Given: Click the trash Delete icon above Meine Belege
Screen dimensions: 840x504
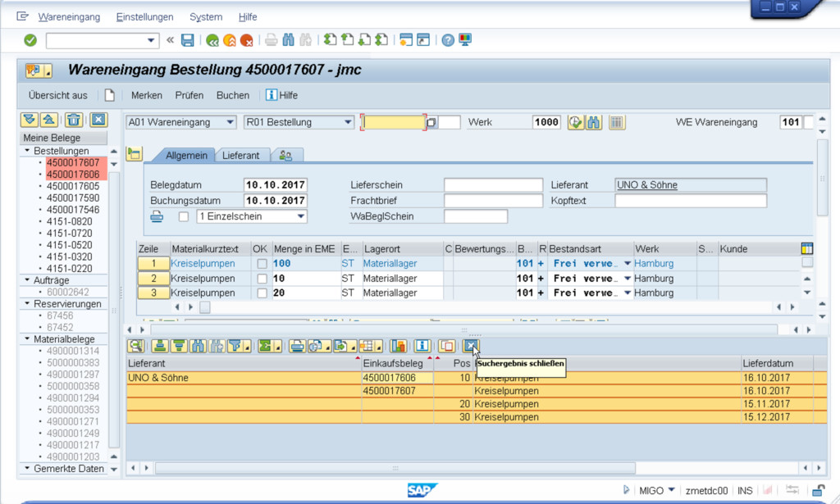Looking at the screenshot, I should (x=74, y=120).
